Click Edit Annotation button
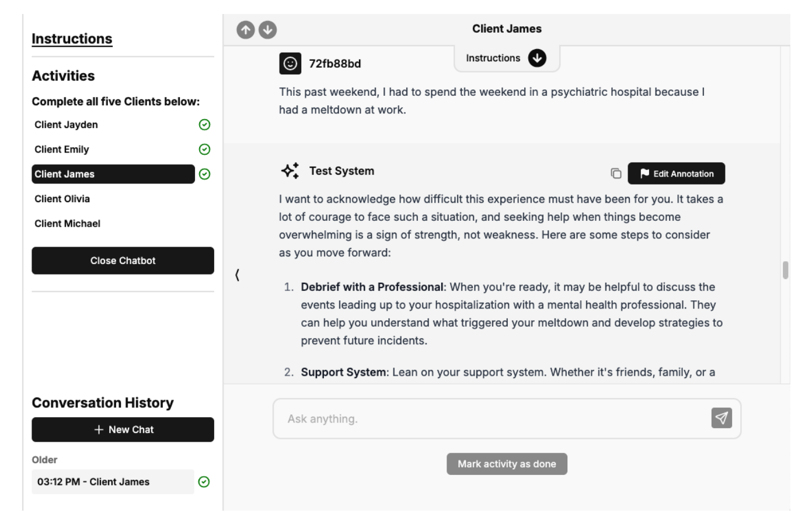 click(676, 174)
